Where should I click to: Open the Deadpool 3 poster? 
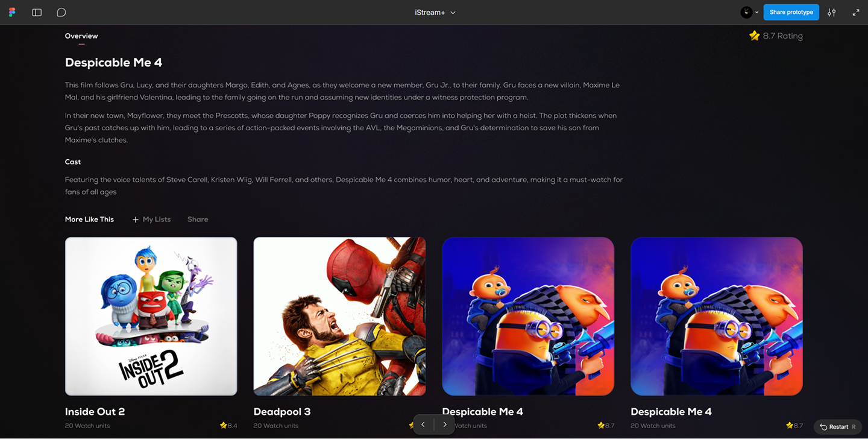339,316
